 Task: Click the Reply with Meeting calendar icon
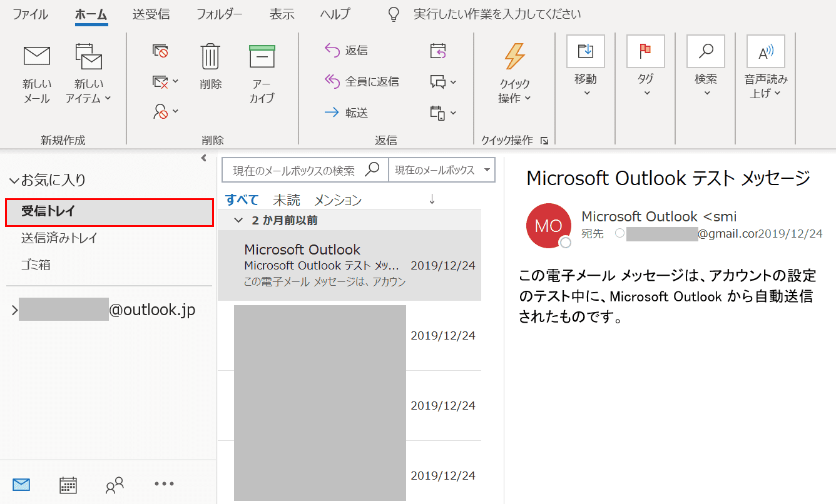tap(438, 51)
